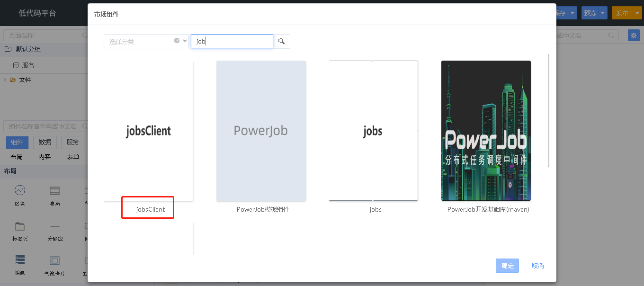Switch to the 组件 tab
Viewport: 644px width, 286px height.
click(x=17, y=143)
